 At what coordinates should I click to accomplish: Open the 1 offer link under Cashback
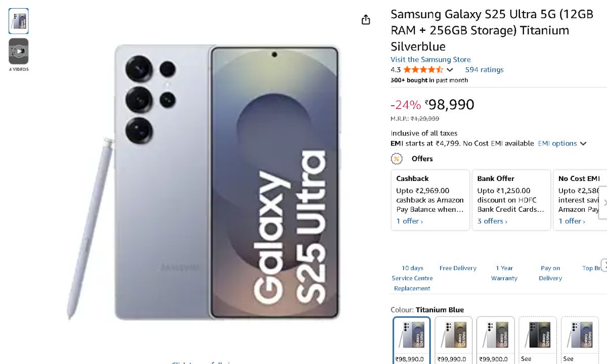410,221
